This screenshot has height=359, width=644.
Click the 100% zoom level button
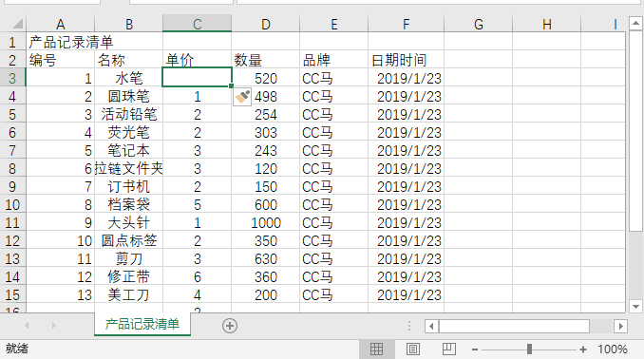click(x=612, y=350)
